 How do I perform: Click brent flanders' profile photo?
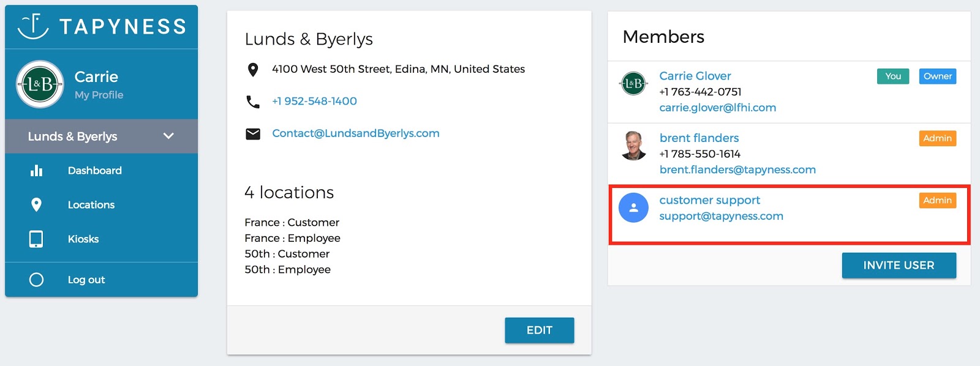click(x=633, y=146)
